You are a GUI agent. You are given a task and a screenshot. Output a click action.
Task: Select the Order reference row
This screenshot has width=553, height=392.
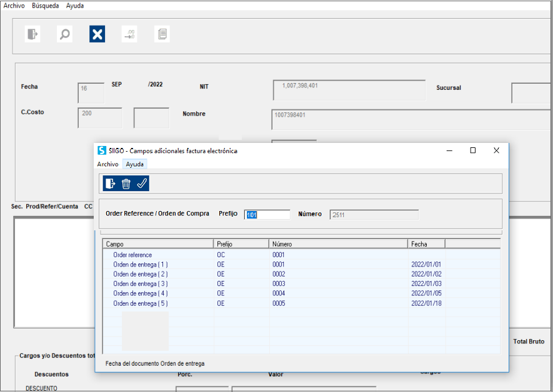pyautogui.click(x=132, y=255)
